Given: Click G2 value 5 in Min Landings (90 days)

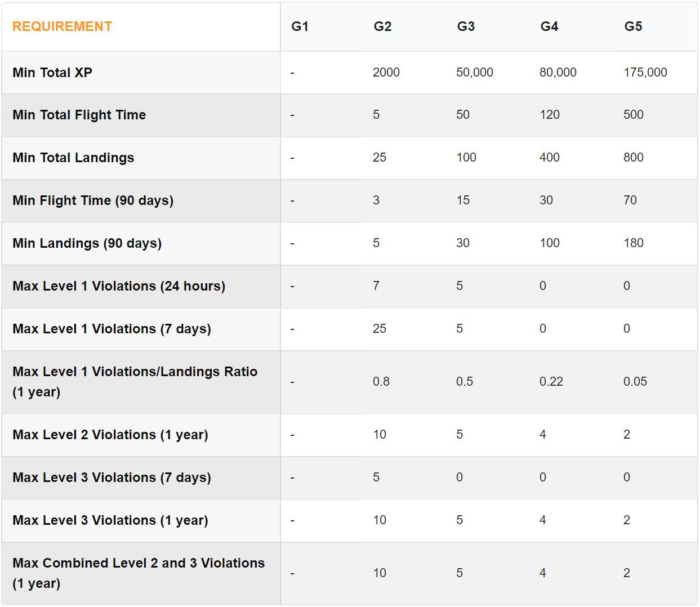Looking at the screenshot, I should (376, 243).
